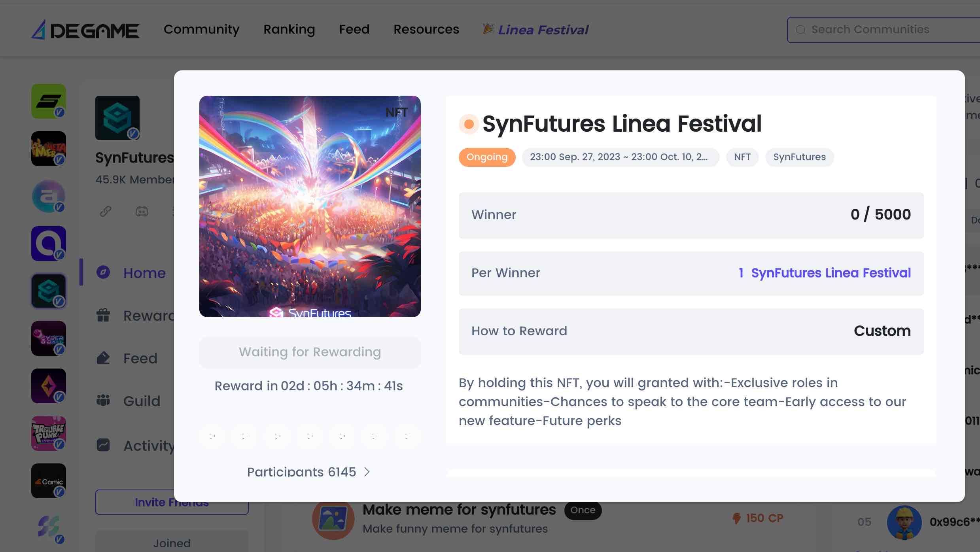Click the link/chain icon under SynFutures

[106, 211]
